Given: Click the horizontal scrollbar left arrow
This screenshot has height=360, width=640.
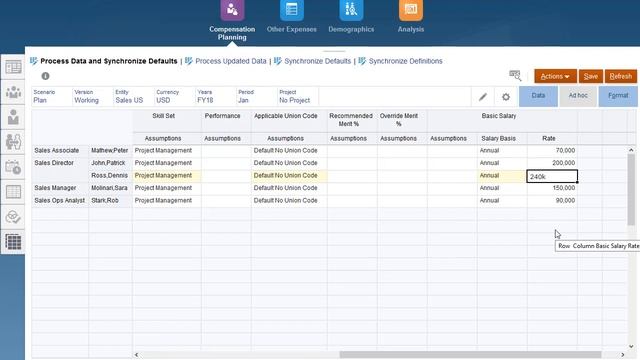Looking at the screenshot, I should point(137,355).
